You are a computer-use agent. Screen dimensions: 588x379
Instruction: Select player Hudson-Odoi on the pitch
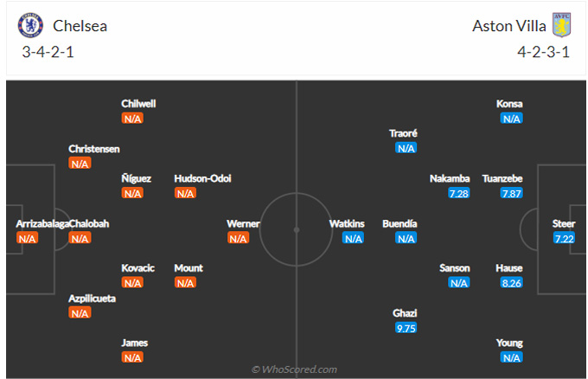pyautogui.click(x=202, y=178)
